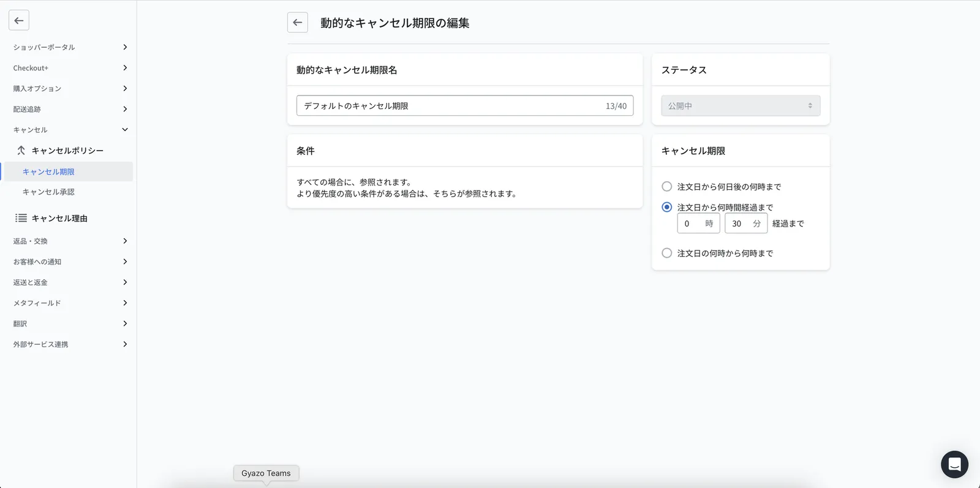
Task: Focus the デフォルトのキャンセル期限 name field
Action: pyautogui.click(x=465, y=105)
